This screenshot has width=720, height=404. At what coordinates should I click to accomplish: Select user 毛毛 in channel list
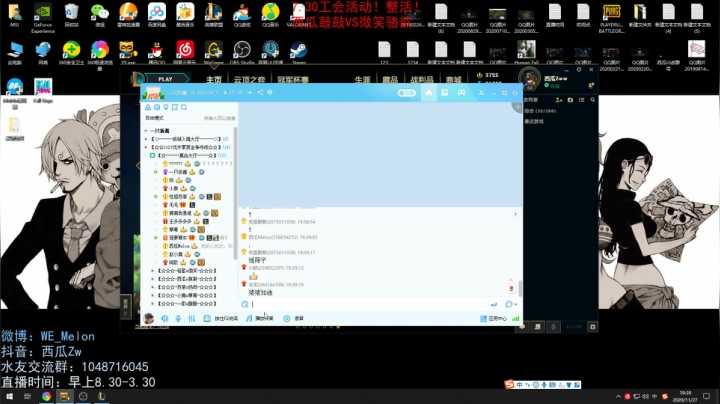pos(174,205)
